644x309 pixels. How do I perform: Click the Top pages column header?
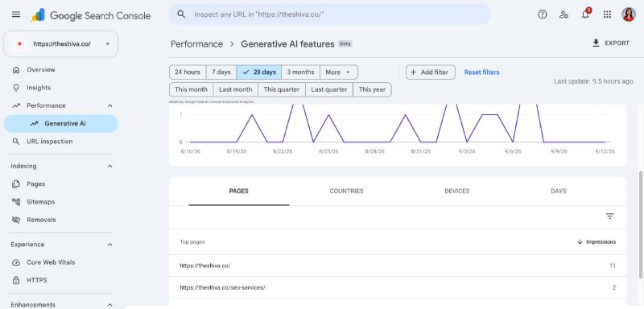[x=192, y=241]
